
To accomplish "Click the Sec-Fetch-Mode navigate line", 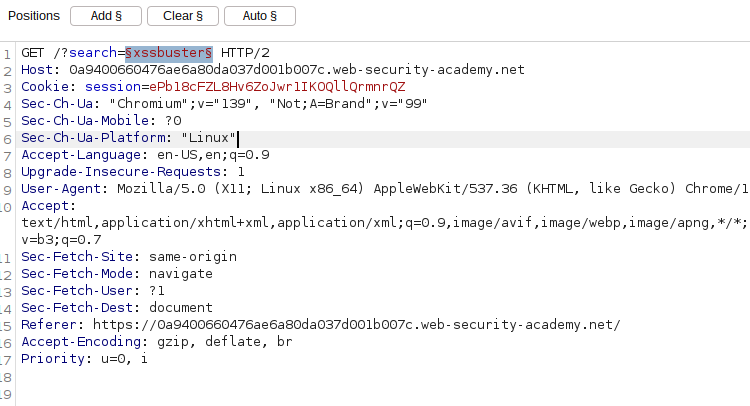I will pos(117,273).
